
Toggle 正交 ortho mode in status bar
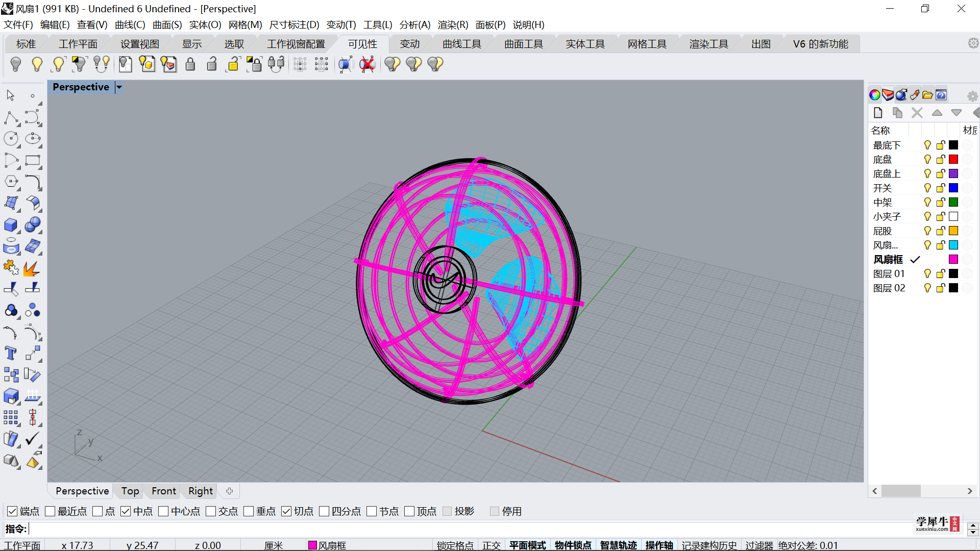[492, 545]
